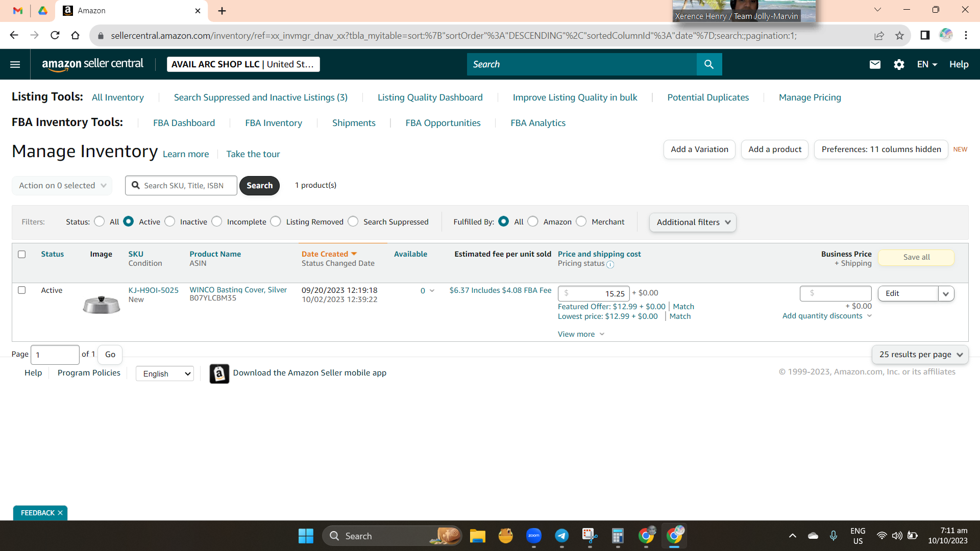Expand the 25 results per page dropdown
980x551 pixels.
point(920,355)
